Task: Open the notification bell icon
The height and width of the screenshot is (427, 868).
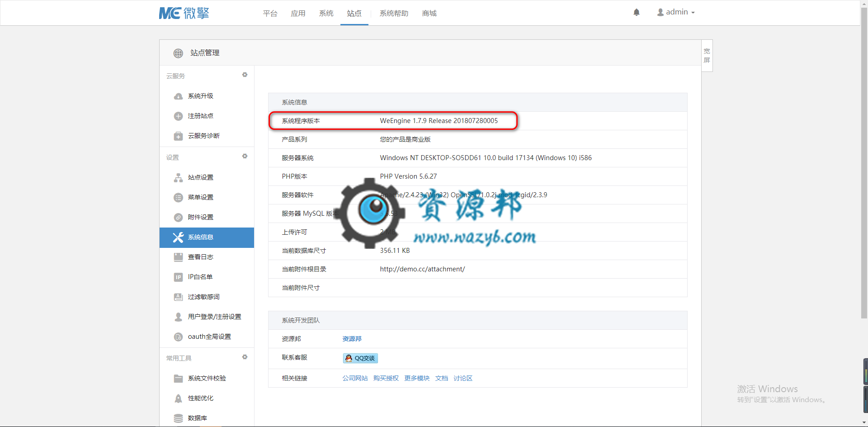Action: [636, 12]
